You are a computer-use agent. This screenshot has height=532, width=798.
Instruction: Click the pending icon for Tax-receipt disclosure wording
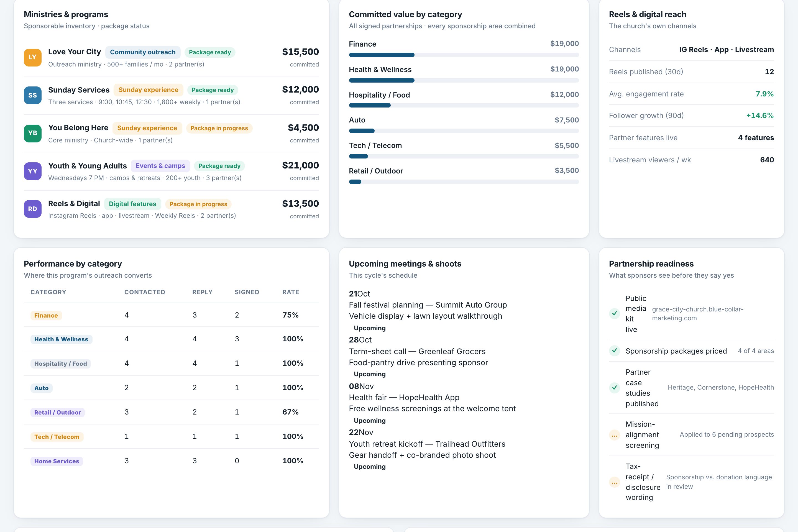(x=615, y=482)
